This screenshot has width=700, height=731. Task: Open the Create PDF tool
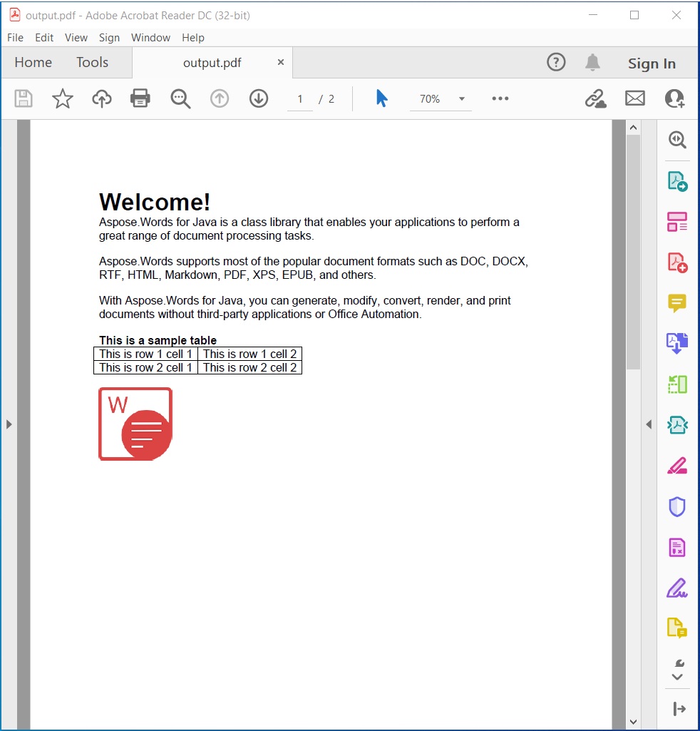click(x=676, y=262)
